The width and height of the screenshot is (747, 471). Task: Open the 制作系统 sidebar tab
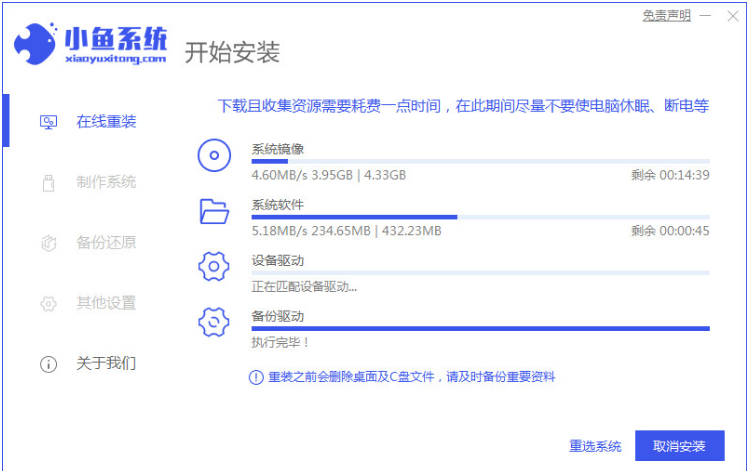point(106,182)
